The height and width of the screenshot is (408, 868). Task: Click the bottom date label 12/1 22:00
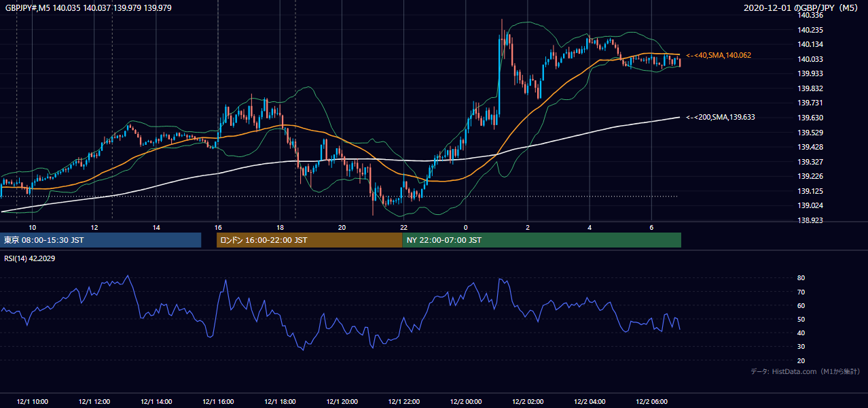[x=404, y=401]
